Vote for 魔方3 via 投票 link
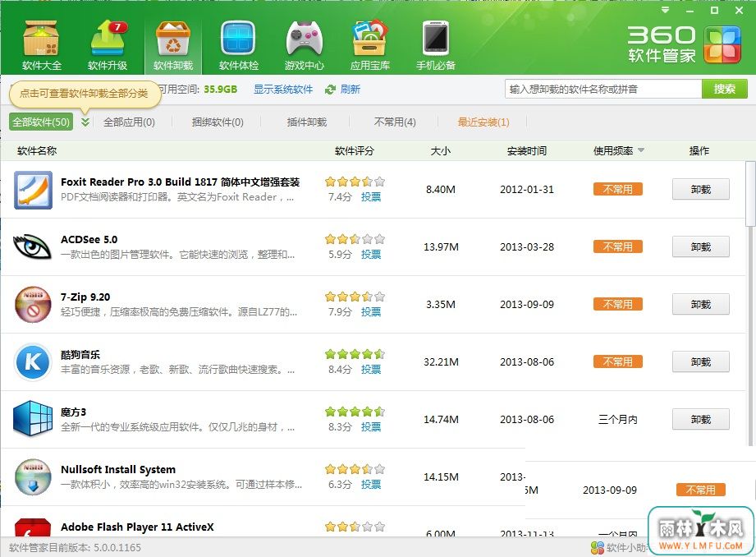This screenshot has height=557, width=756. [x=371, y=426]
